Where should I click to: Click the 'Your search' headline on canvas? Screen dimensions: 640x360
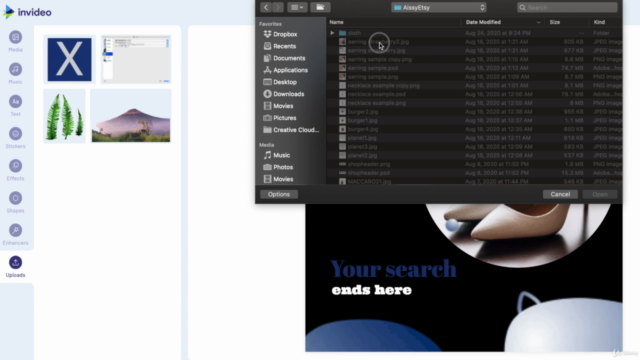(x=393, y=269)
